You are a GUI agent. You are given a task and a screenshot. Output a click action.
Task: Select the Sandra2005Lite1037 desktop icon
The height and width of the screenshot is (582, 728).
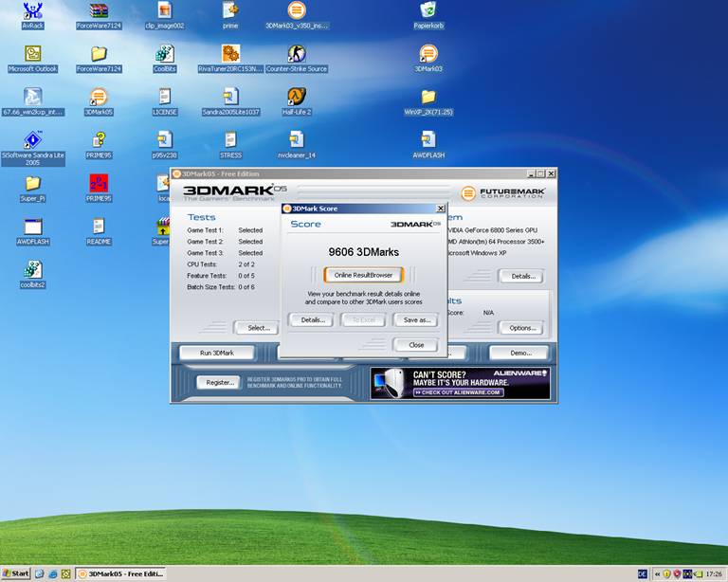[x=230, y=102]
